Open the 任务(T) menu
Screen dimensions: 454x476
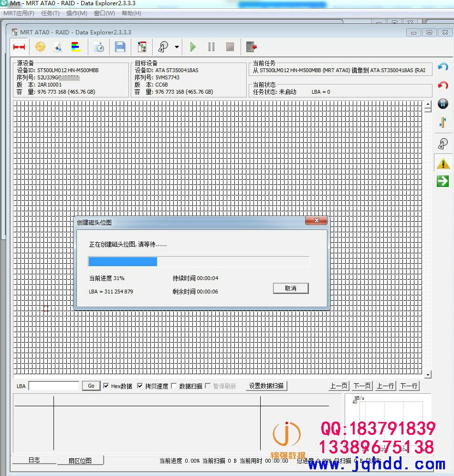[x=50, y=13]
